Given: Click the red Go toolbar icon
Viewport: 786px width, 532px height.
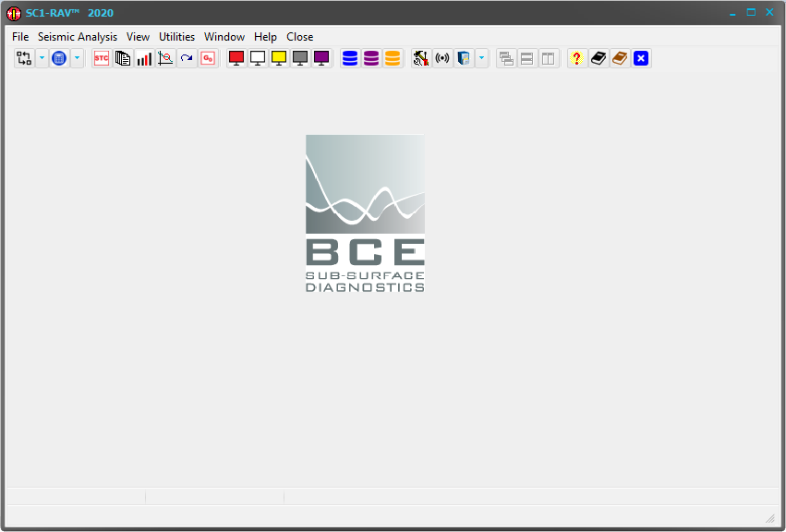Looking at the screenshot, I should tap(208, 59).
